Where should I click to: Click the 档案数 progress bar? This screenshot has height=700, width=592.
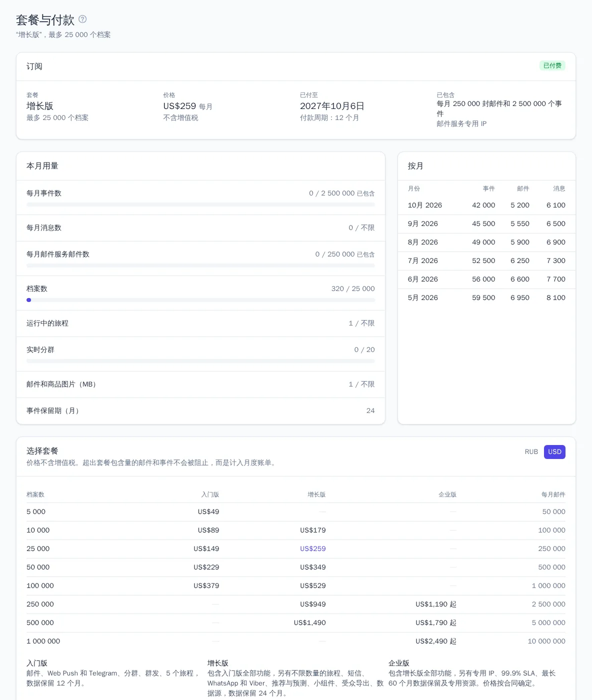pos(200,300)
